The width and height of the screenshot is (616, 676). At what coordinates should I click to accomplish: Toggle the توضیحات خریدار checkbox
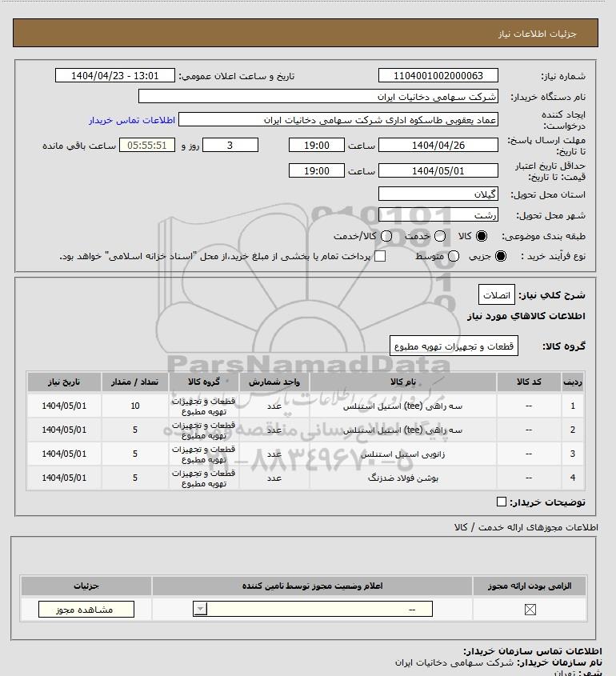[x=502, y=502]
